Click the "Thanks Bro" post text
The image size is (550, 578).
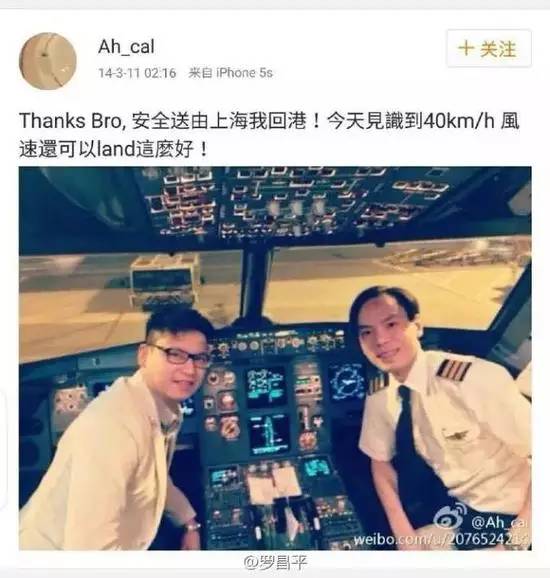coord(70,121)
